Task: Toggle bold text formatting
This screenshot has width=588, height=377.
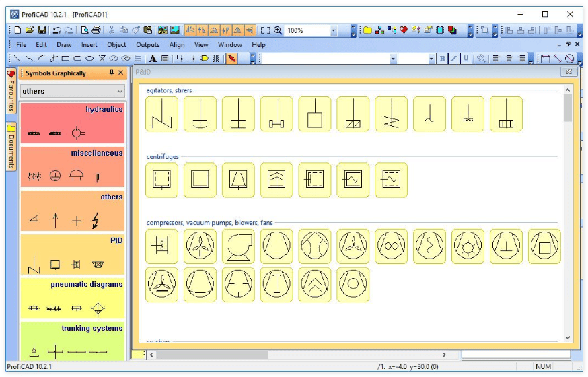Action: point(443,58)
